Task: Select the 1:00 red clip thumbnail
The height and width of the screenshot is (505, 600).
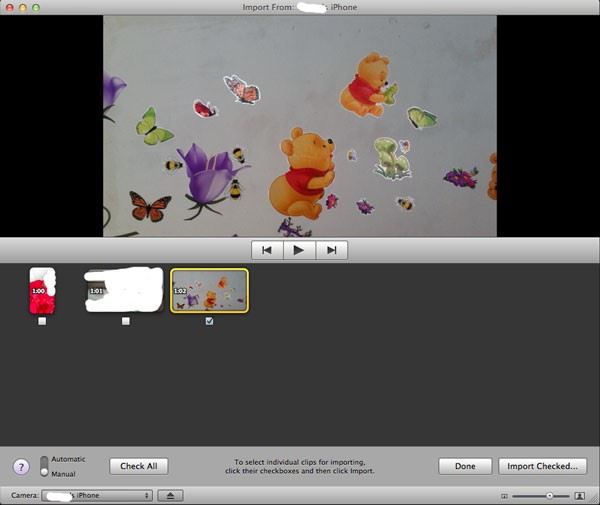Action: [42, 291]
